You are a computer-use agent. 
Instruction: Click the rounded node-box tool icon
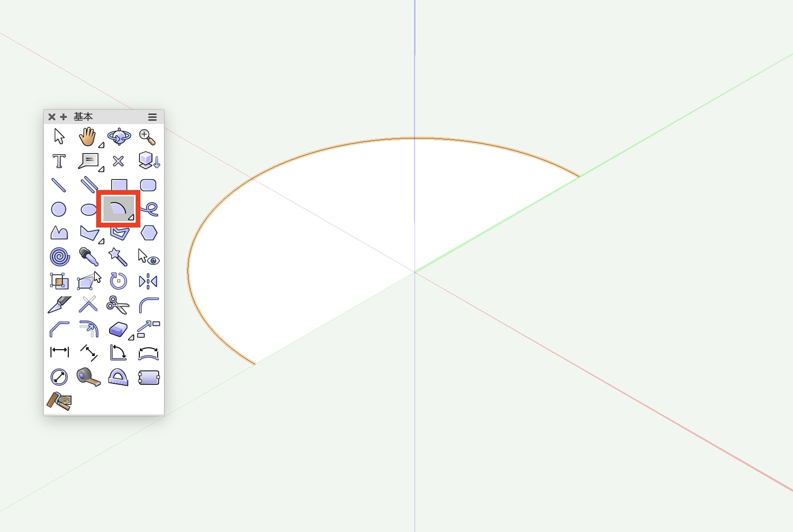click(149, 378)
